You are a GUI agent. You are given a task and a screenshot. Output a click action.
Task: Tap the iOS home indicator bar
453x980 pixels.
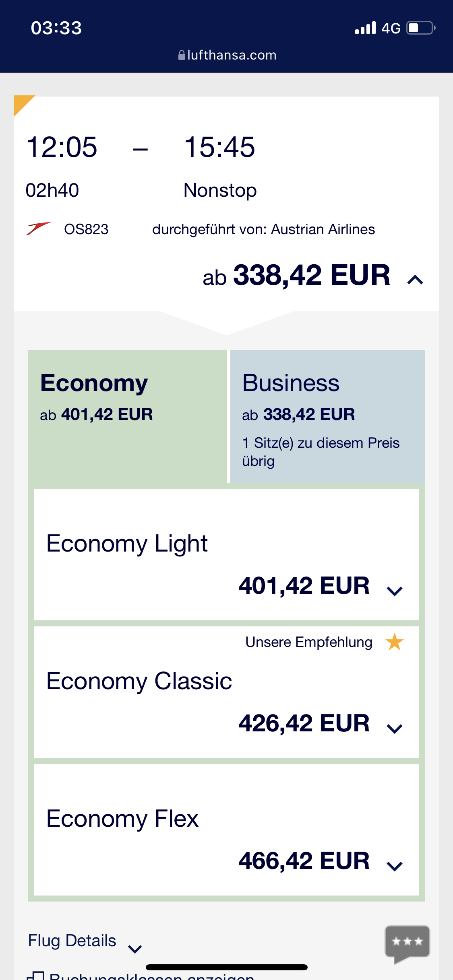pos(227,967)
